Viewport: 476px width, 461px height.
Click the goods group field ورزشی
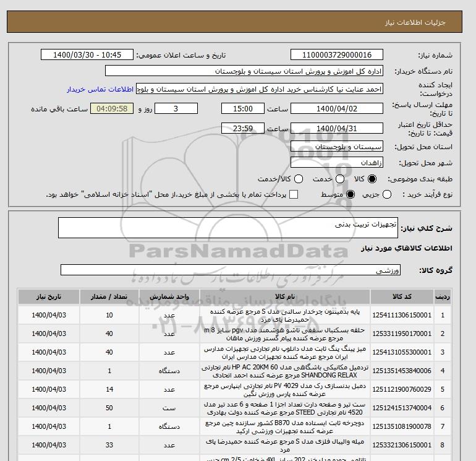click(231, 270)
